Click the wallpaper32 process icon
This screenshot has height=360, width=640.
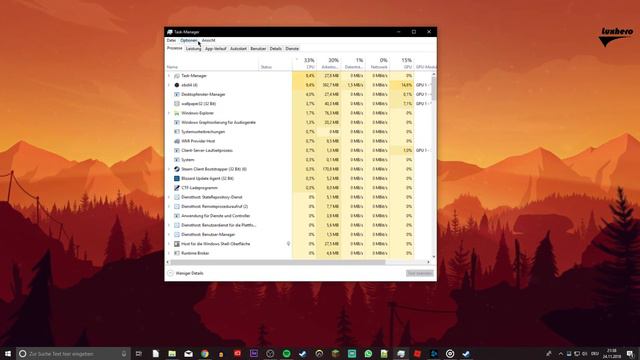click(177, 104)
